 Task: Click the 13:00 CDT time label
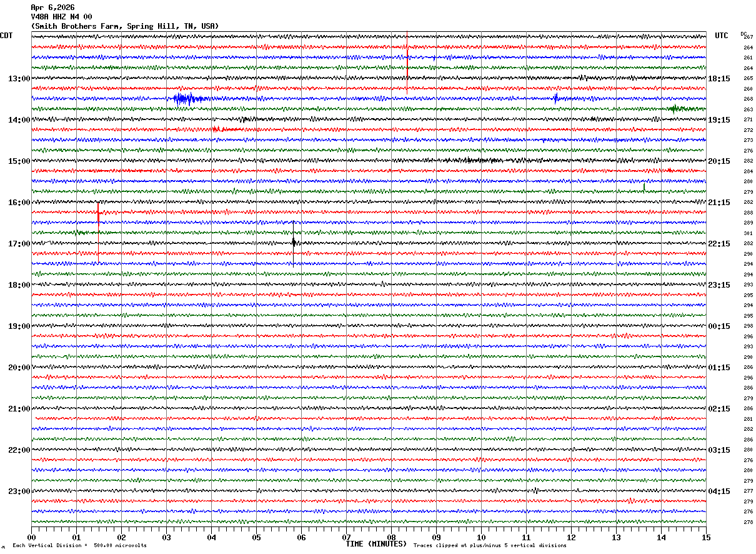[x=19, y=79]
